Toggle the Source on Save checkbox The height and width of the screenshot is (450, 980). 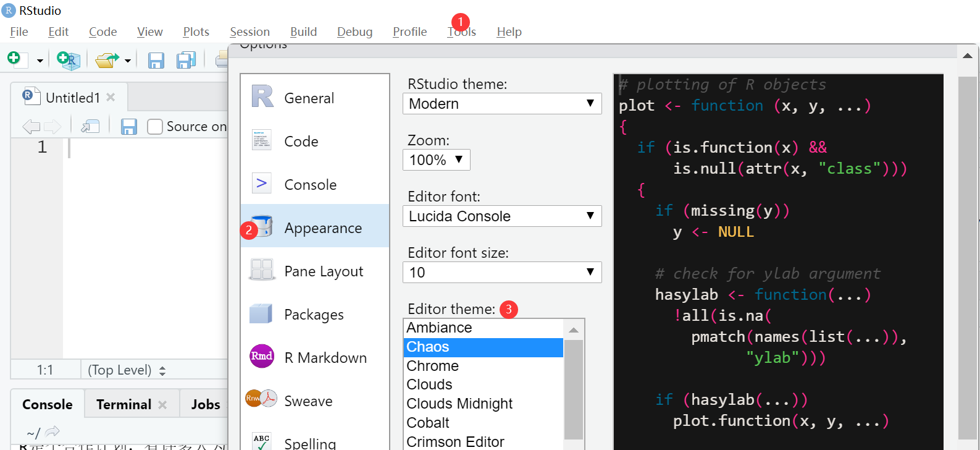coord(155,127)
